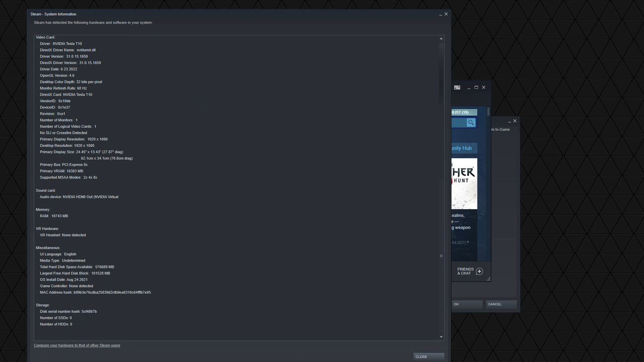Select 'Primary Display Resolution: 1920 x 1080' line
This screenshot has height=362, width=644.
74,139
